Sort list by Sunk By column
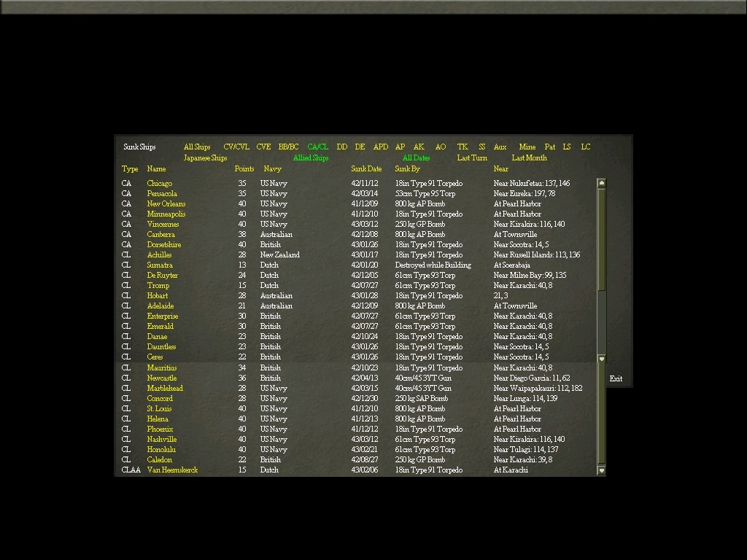 click(x=407, y=168)
